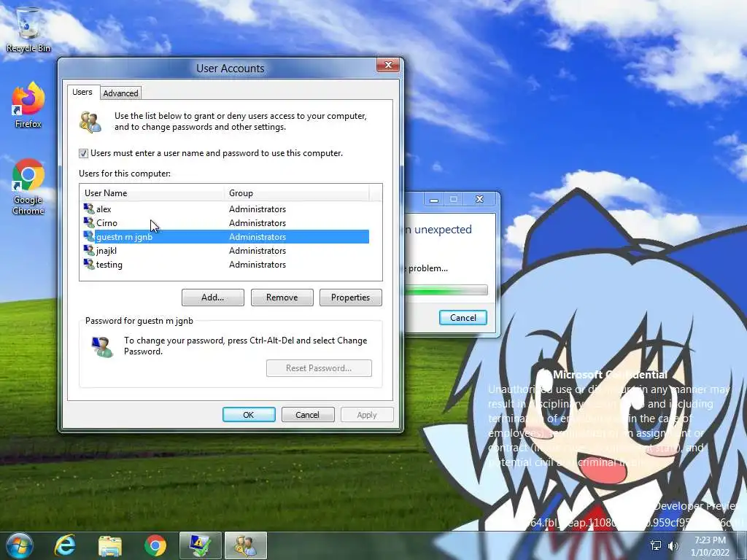Minimize the background dialog window
Screen dimensions: 747x560
click(434, 200)
